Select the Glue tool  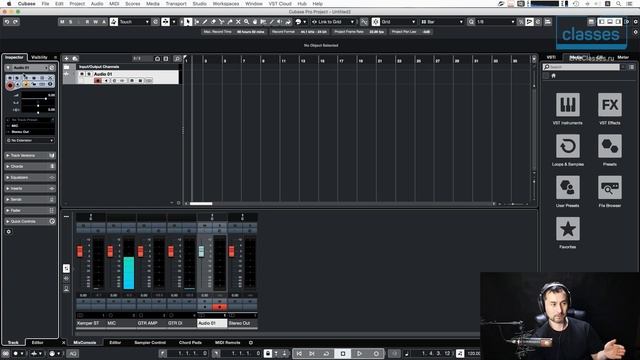[230, 22]
